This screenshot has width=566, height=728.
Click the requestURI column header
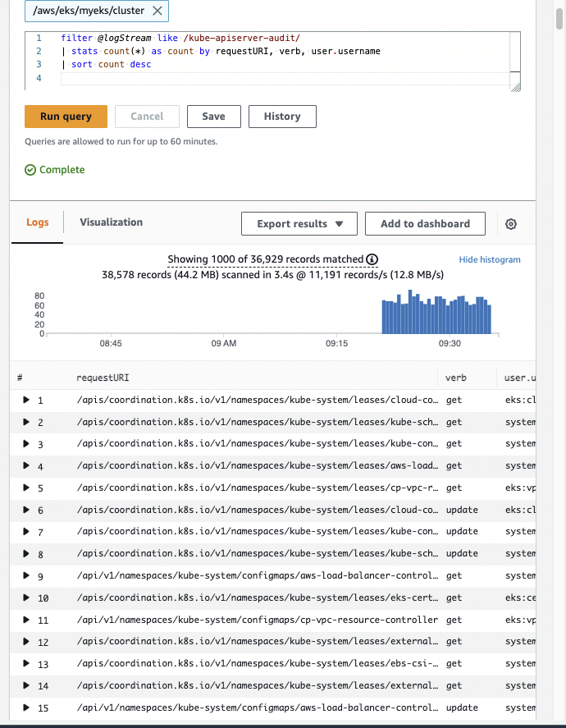[x=103, y=378]
